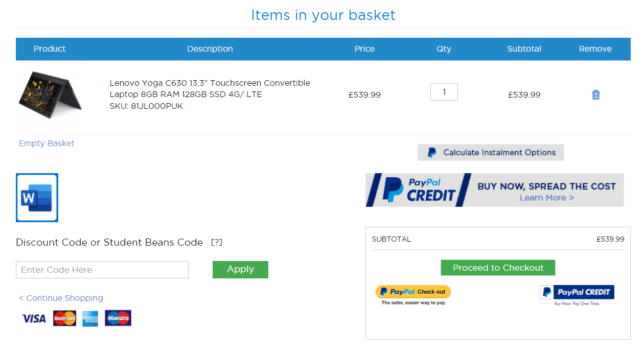Click the Visa card logo
The height and width of the screenshot is (356, 644).
pyautogui.click(x=34, y=318)
